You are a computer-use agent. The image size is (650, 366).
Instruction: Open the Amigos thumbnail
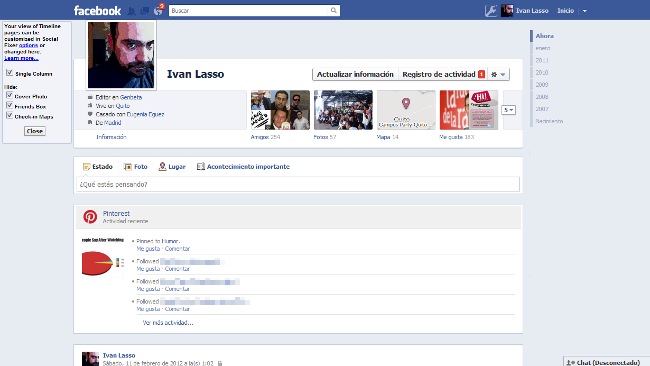280,110
